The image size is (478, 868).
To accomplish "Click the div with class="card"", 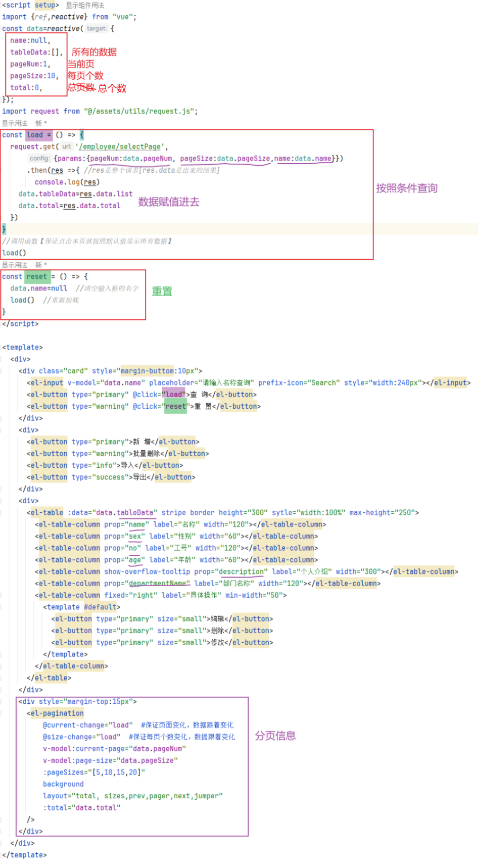I will (x=111, y=371).
